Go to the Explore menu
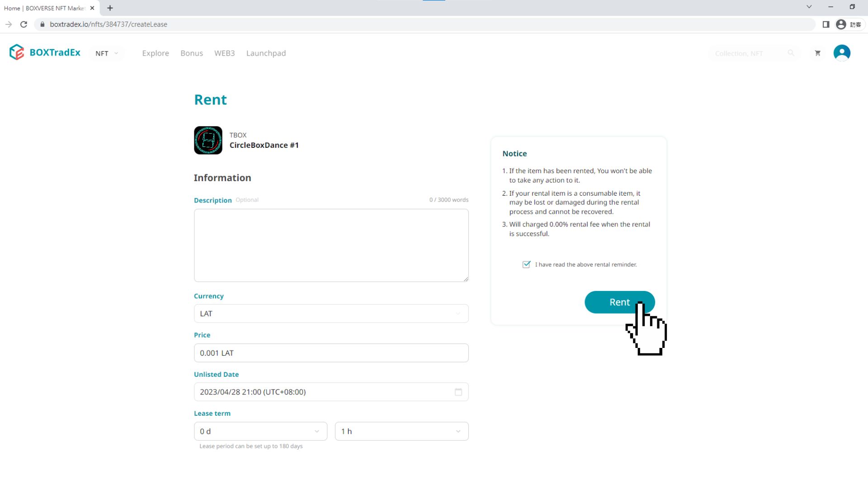The width and height of the screenshot is (868, 488). (x=156, y=53)
